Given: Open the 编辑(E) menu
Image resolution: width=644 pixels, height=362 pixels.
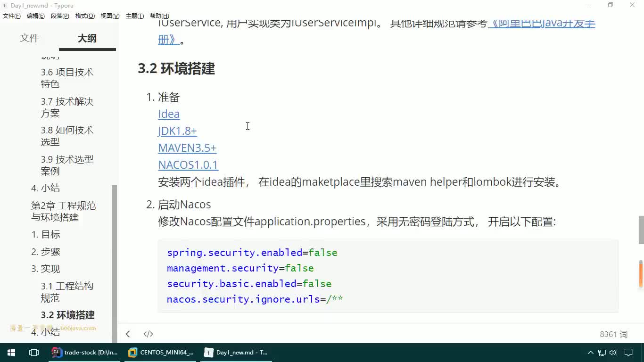Looking at the screenshot, I should click(36, 16).
